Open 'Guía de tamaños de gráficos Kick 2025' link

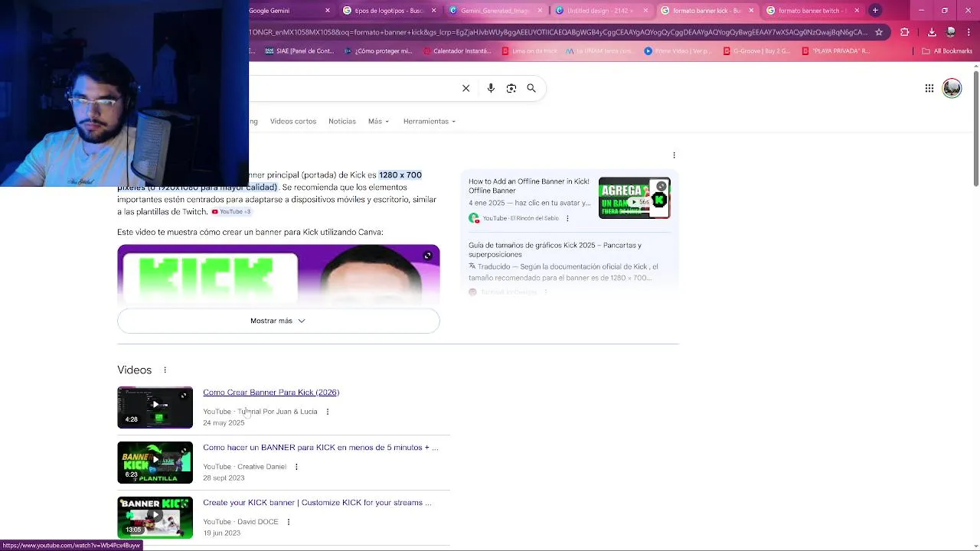click(555, 249)
